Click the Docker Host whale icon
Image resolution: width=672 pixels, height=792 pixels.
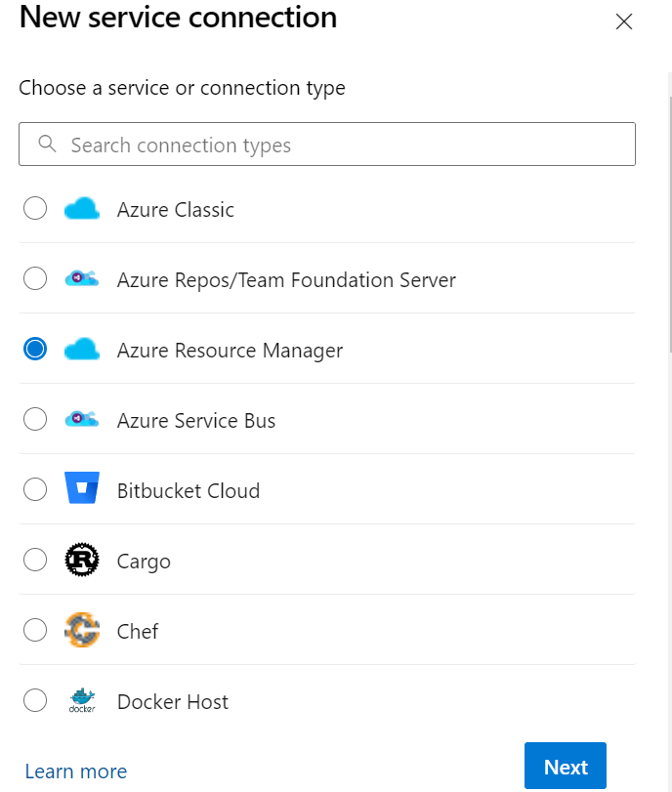82,700
